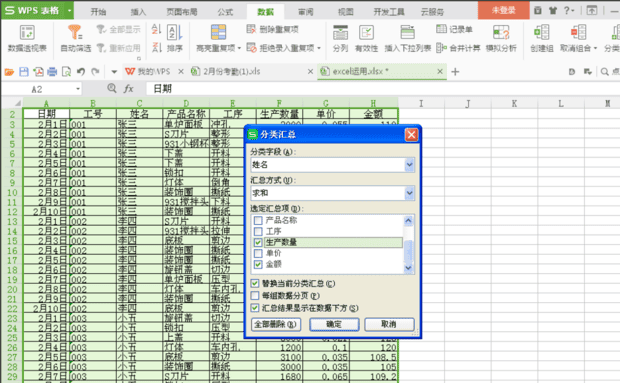Open 模拟分析 what-if analysis

[x=501, y=38]
